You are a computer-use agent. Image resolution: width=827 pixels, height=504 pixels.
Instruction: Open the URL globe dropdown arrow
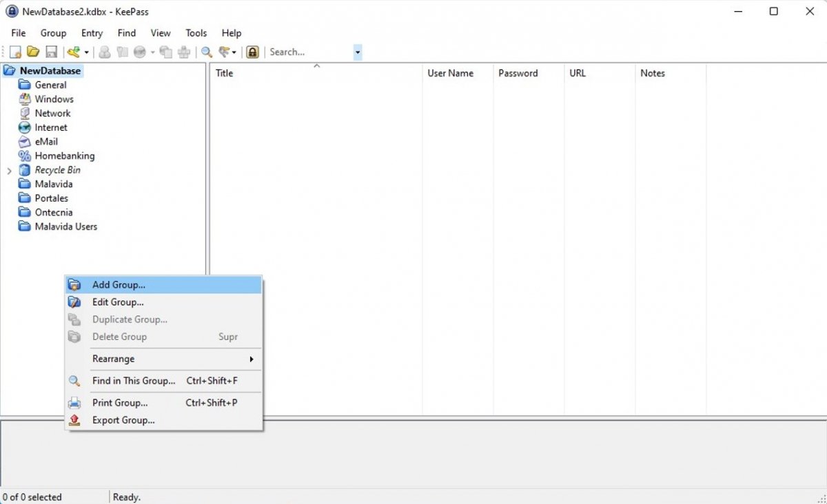[152, 52]
